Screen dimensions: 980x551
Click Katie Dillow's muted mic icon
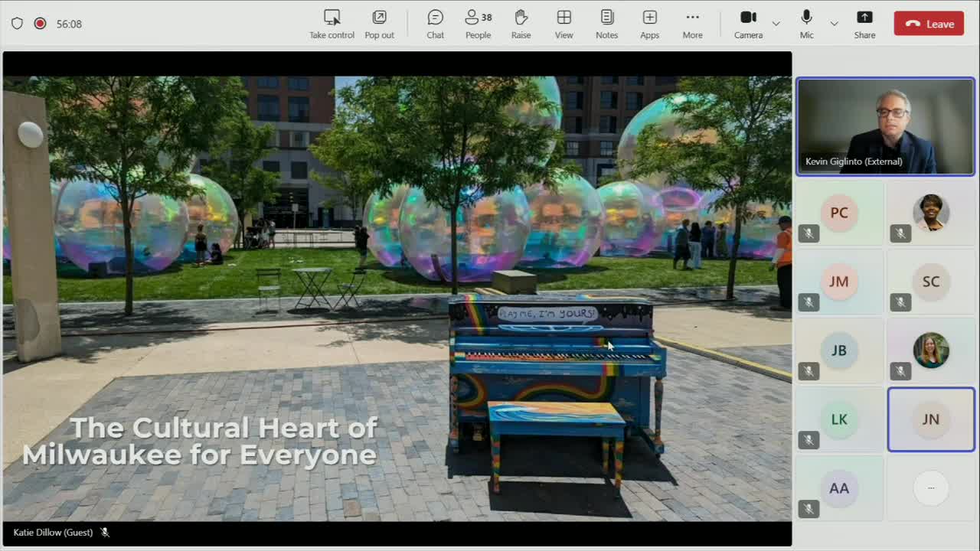pos(105,533)
